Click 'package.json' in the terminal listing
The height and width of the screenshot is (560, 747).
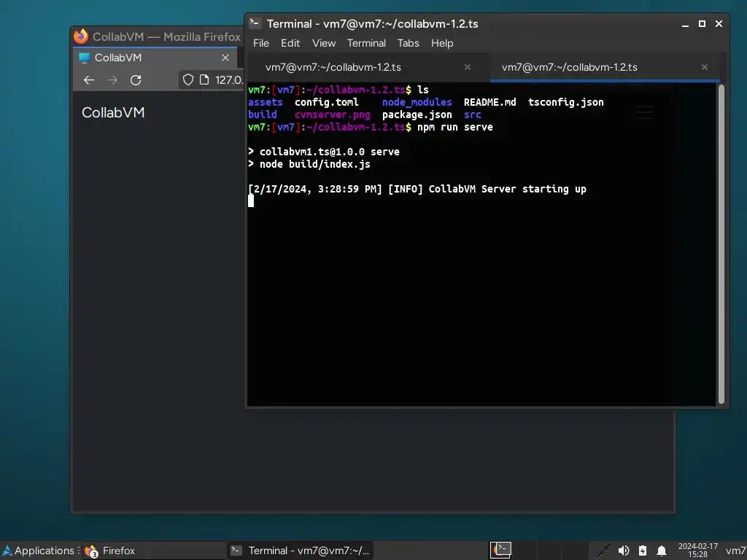point(417,114)
